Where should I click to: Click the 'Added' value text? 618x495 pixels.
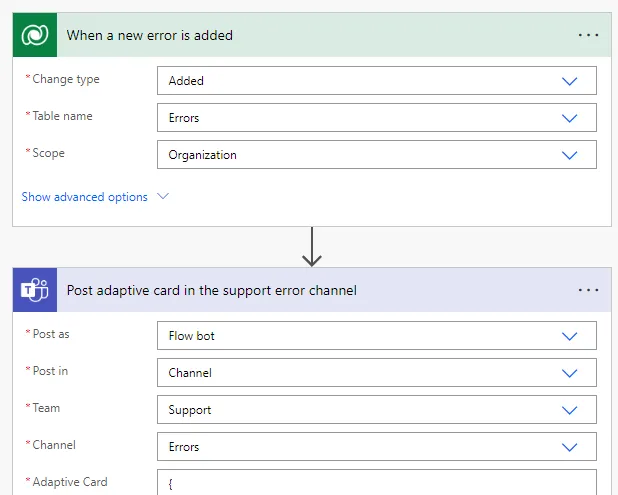(186, 81)
